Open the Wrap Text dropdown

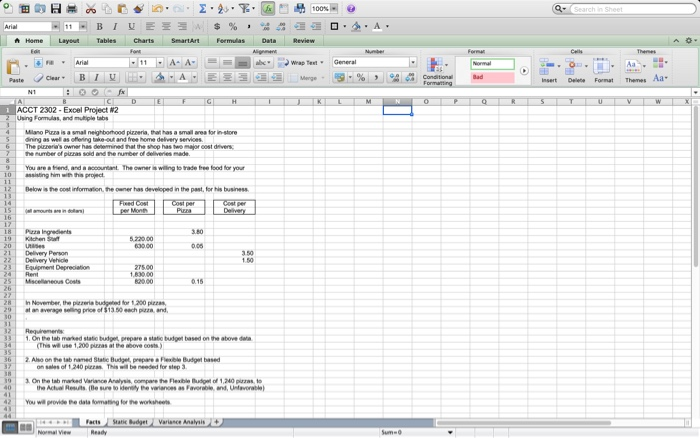pyautogui.click(x=321, y=63)
